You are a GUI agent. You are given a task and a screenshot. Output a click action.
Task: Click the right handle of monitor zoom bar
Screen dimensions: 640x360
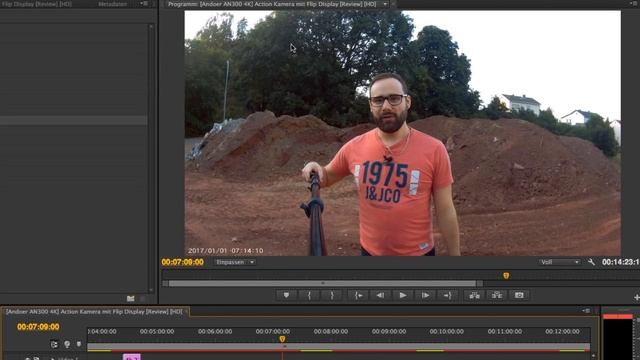pyautogui.click(x=480, y=283)
